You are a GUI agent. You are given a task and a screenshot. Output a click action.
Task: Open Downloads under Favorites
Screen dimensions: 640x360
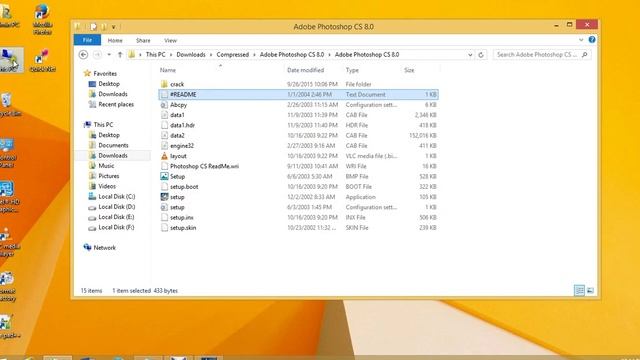tap(113, 94)
